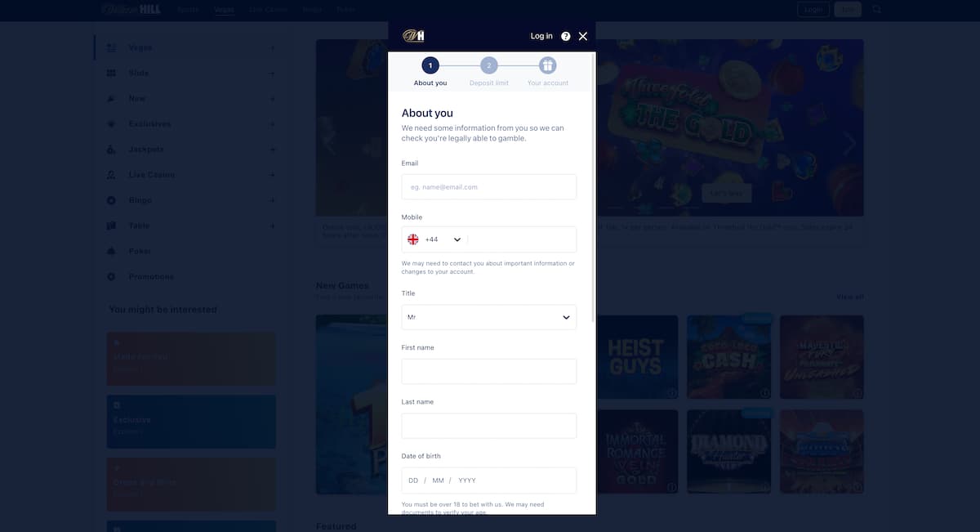Open the Heist Guys game thumbnail
This screenshot has height=532, width=980.
point(638,358)
